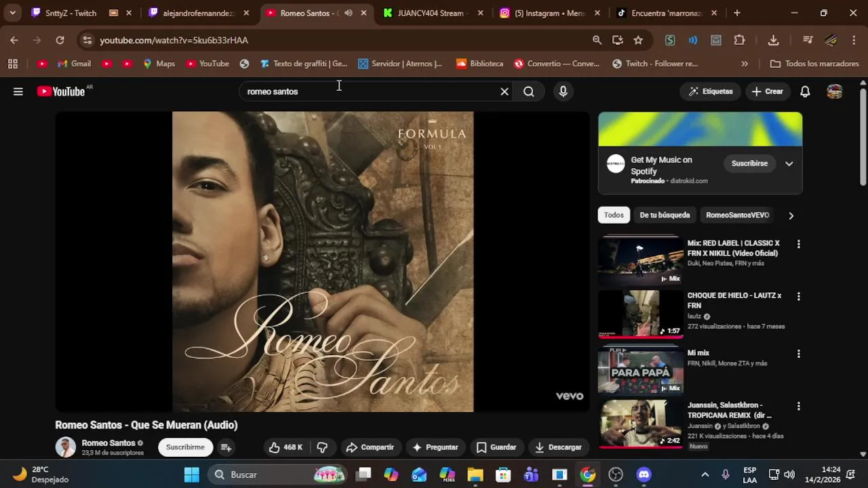Click the add-to-queue icon next to Suscribirse
The width and height of the screenshot is (868, 488).
(x=226, y=447)
